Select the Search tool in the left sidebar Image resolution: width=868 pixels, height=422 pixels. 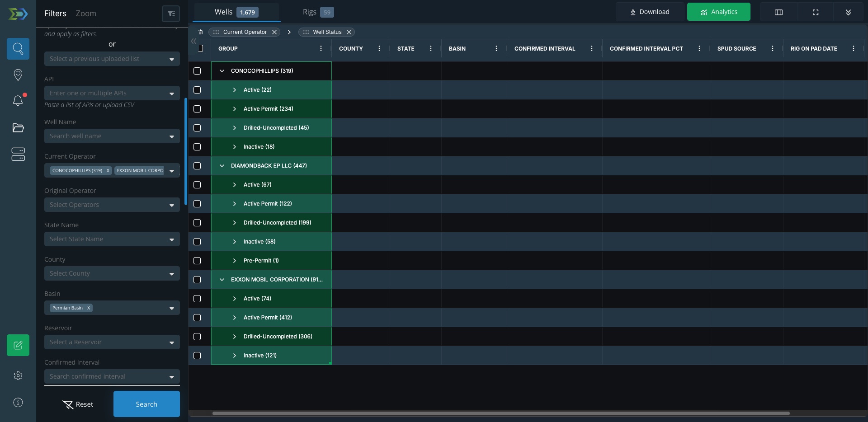[18, 49]
